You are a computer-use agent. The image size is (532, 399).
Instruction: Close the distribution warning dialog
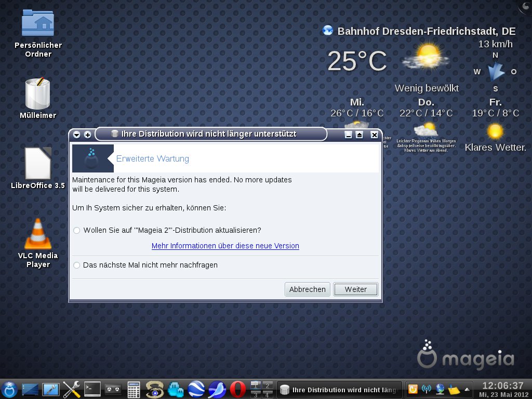click(374, 135)
